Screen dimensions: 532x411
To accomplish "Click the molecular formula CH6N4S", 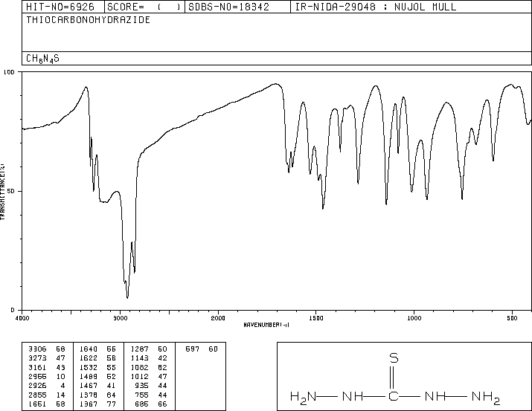I will [x=42, y=59].
